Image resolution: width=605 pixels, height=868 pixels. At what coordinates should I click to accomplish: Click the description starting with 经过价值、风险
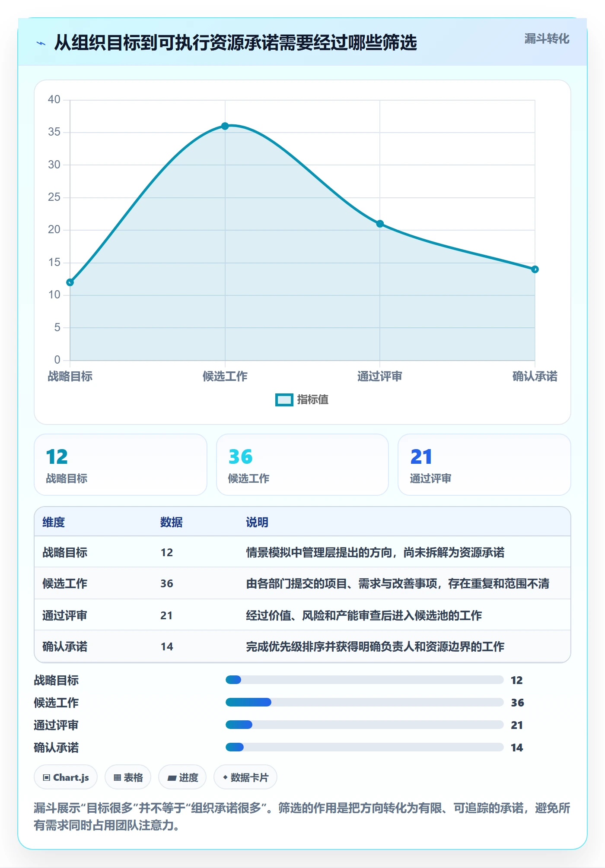364,615
